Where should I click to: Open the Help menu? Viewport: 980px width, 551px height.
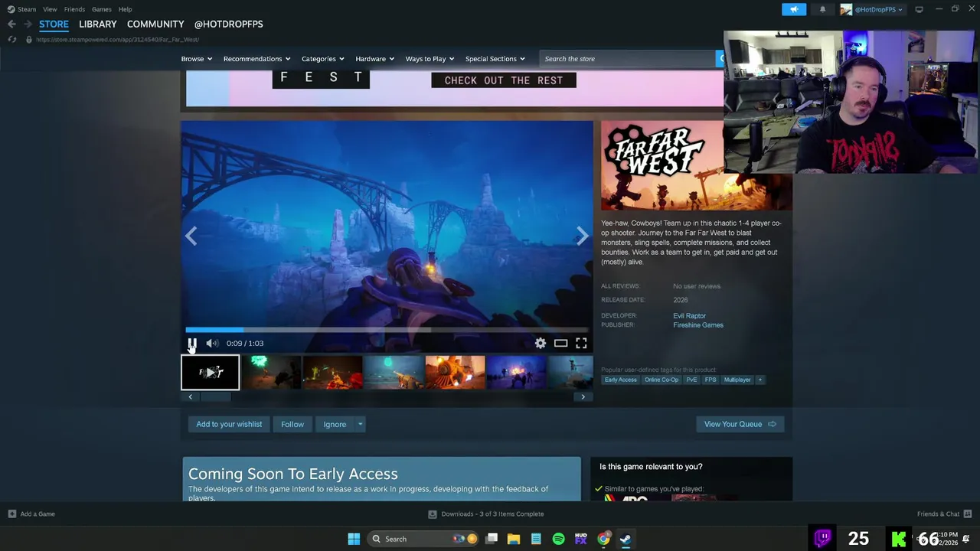[x=125, y=9]
